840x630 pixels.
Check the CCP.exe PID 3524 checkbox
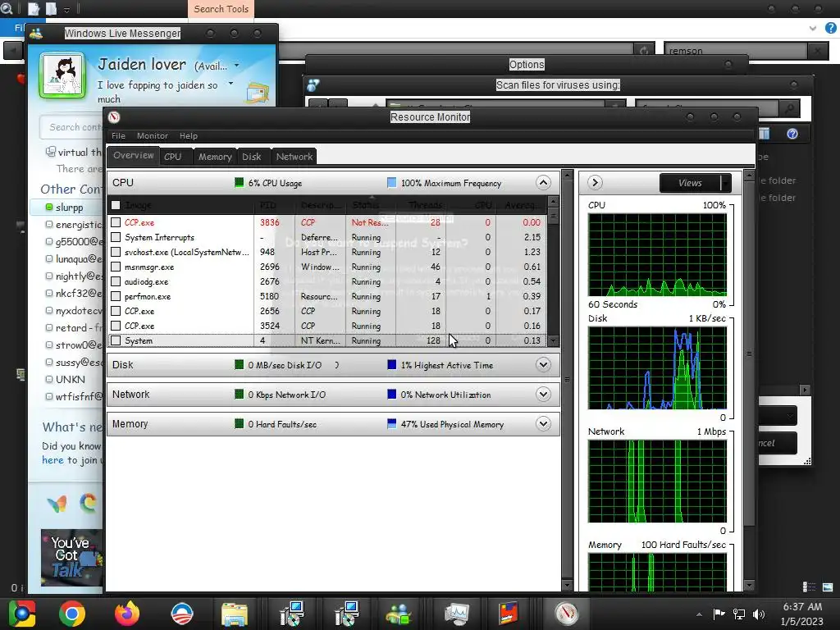click(x=116, y=326)
